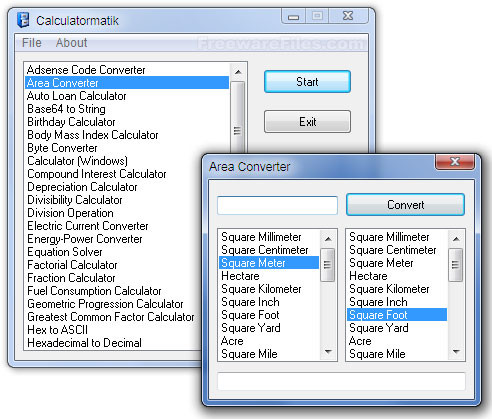
Task: Pick Acre in target unit list
Action: click(x=397, y=341)
